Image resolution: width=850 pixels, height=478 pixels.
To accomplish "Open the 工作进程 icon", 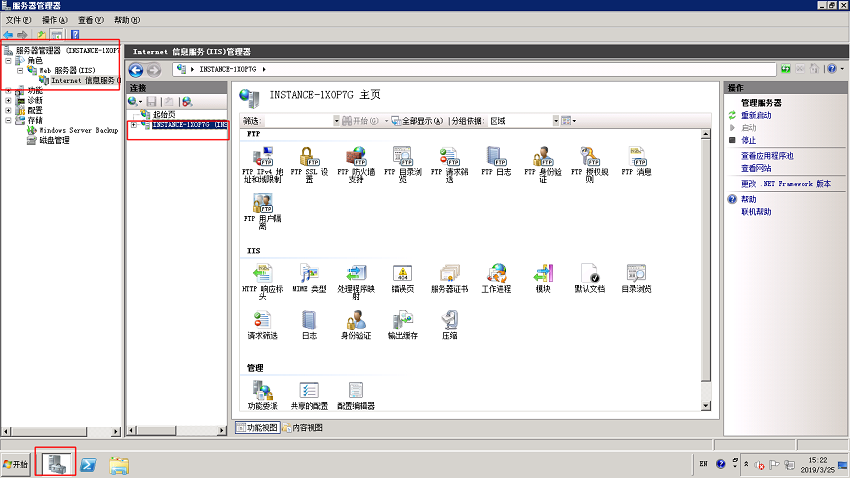I will [496, 279].
